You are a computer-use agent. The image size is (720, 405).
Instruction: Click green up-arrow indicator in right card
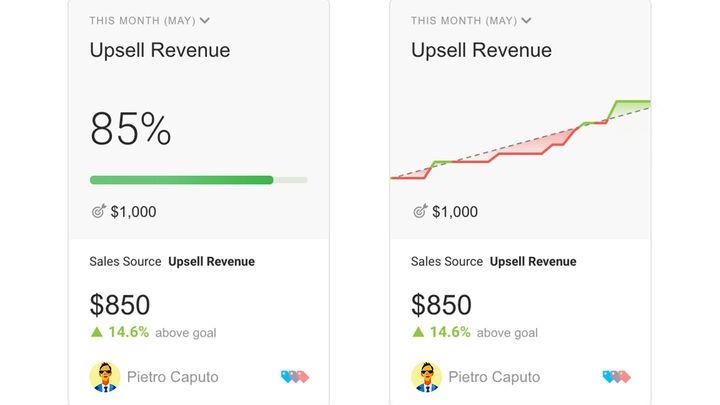418,332
